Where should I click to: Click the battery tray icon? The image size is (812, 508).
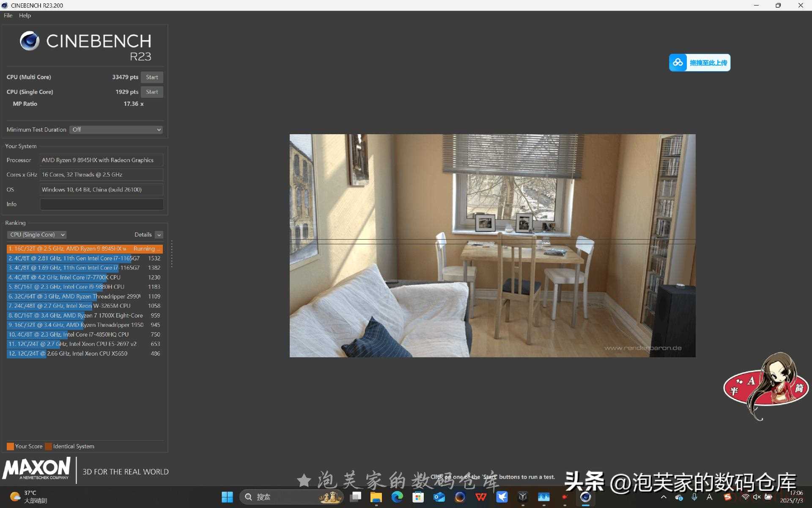[768, 497]
